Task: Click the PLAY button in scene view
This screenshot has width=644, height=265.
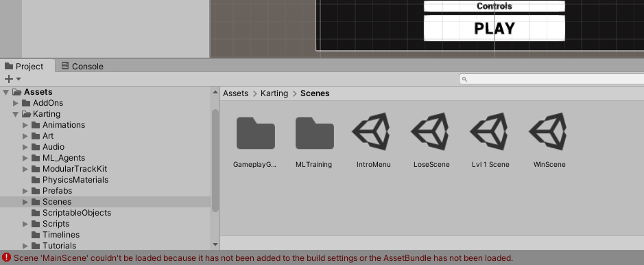Action: 494,28
